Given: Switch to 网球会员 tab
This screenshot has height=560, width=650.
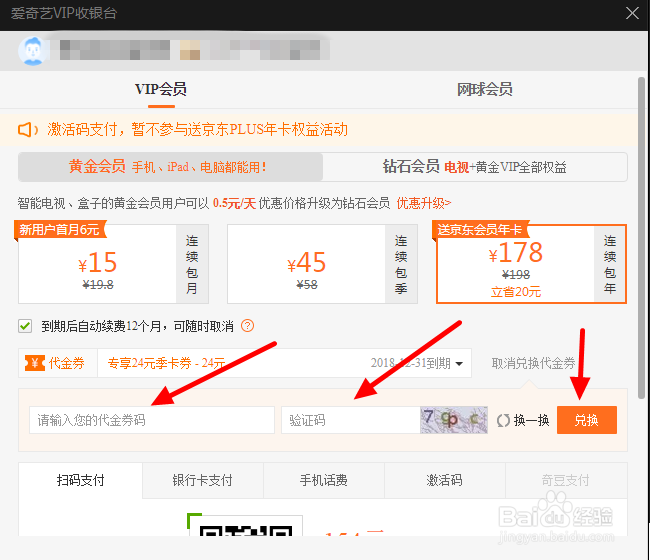Looking at the screenshot, I should point(484,89).
